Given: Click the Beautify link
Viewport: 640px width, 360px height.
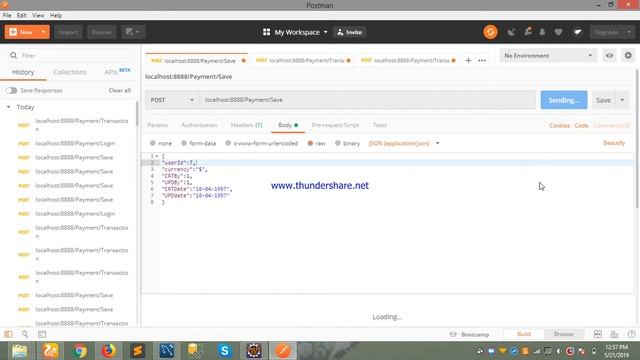Looking at the screenshot, I should click(x=614, y=143).
